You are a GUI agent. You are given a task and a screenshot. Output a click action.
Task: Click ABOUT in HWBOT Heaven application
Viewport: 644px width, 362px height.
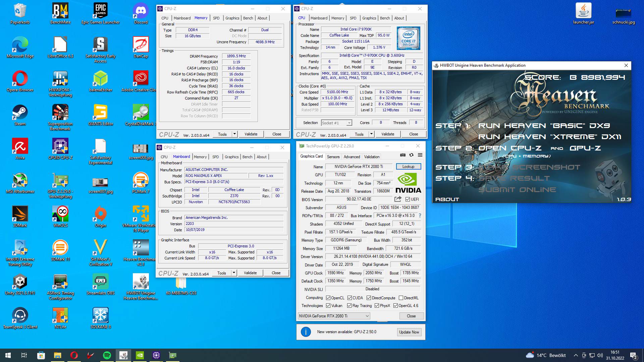tap(447, 199)
